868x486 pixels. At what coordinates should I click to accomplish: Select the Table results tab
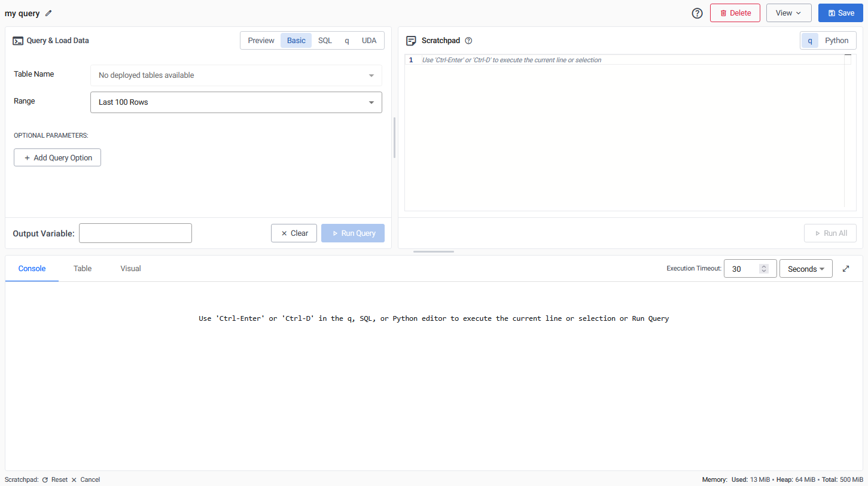click(82, 268)
